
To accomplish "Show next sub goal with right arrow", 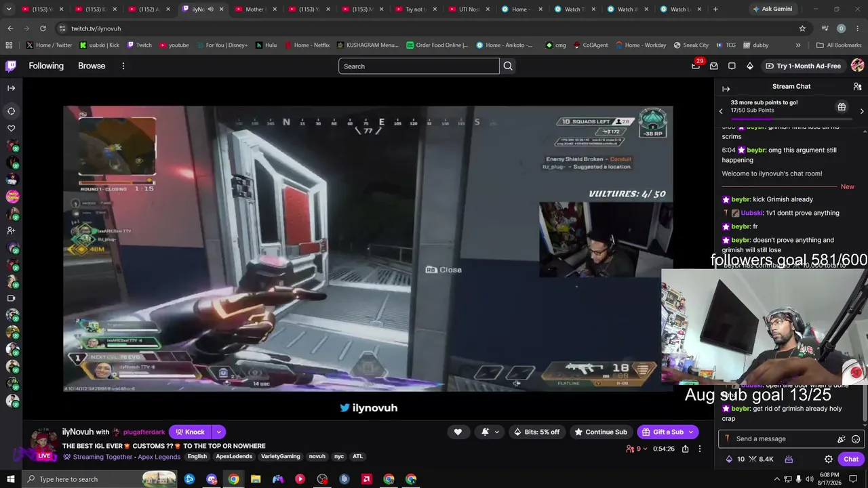I will coord(862,110).
